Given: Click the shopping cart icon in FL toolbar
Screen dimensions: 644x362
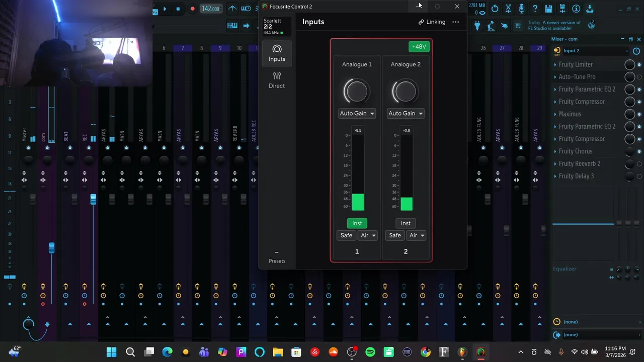Looking at the screenshot, I should pyautogui.click(x=518, y=26).
